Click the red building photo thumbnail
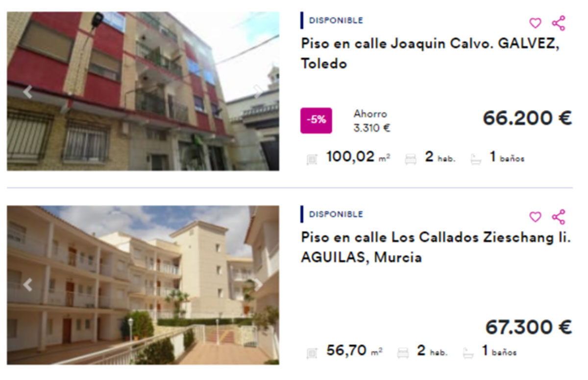The image size is (588, 380). pos(143,91)
